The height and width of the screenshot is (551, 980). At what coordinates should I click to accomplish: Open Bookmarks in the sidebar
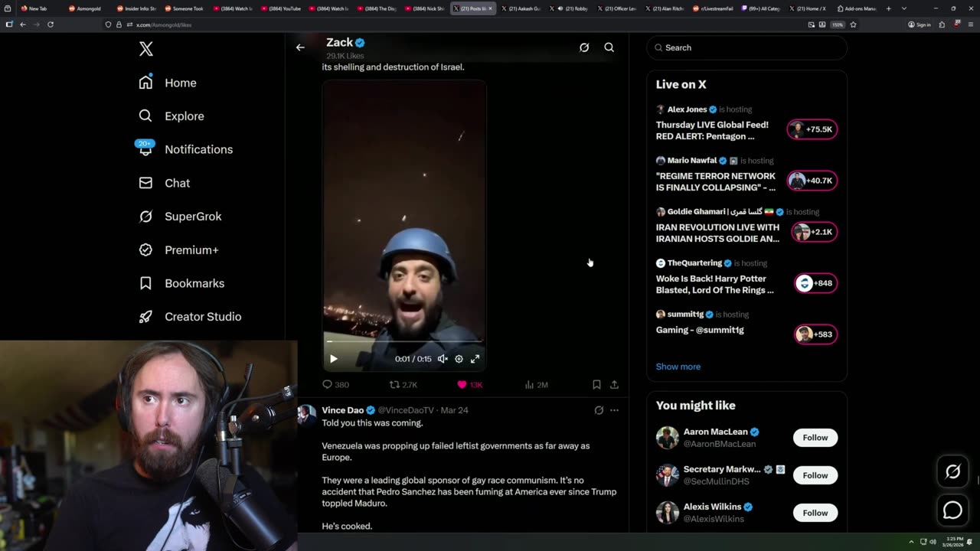(181, 283)
